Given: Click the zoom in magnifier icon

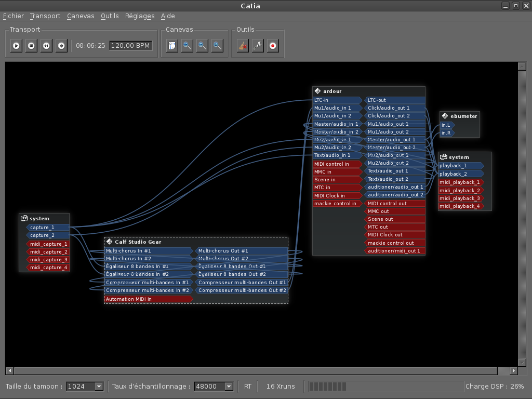Looking at the screenshot, I should tap(187, 46).
